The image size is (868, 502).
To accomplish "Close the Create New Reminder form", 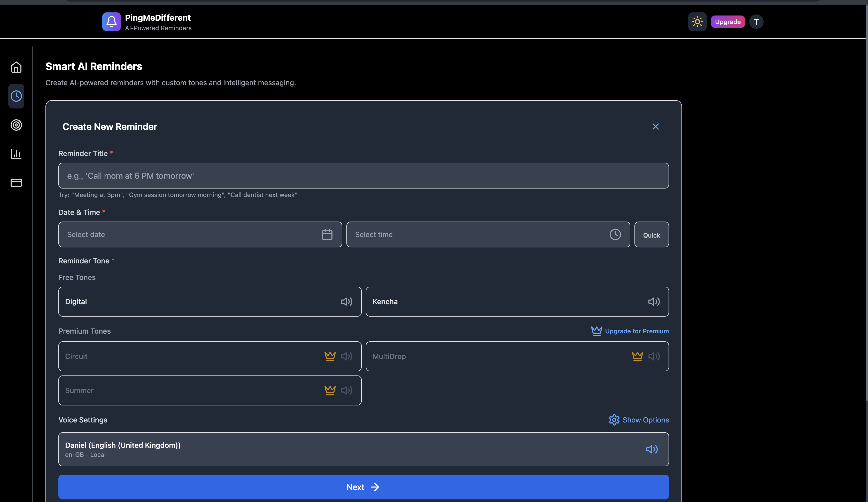I will (655, 127).
